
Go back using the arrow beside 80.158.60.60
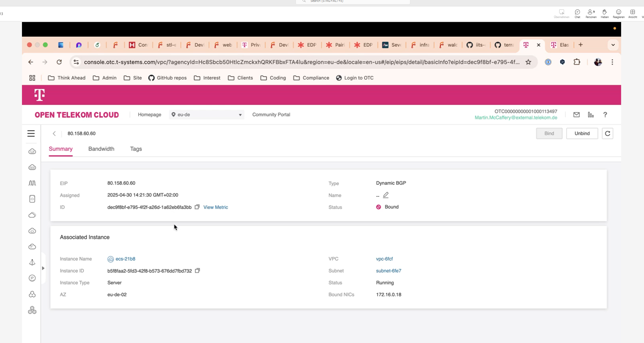click(x=54, y=133)
